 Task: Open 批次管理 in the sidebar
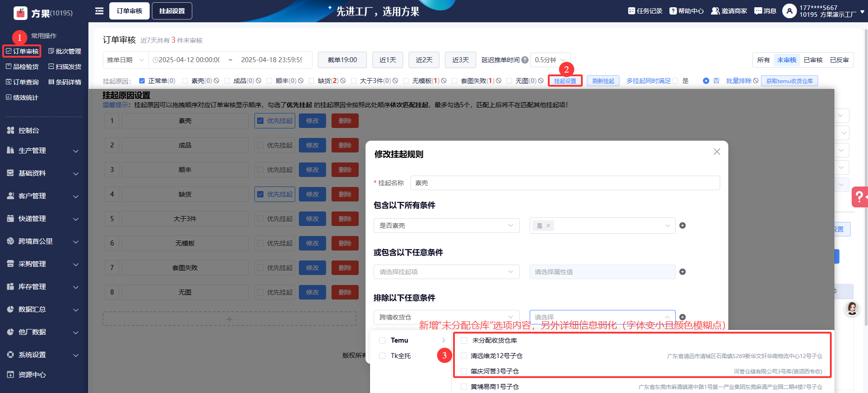click(x=65, y=51)
